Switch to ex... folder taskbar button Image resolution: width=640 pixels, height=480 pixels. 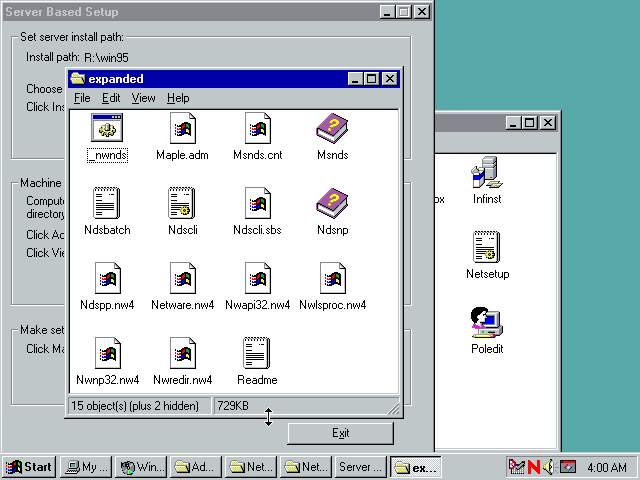(x=416, y=467)
